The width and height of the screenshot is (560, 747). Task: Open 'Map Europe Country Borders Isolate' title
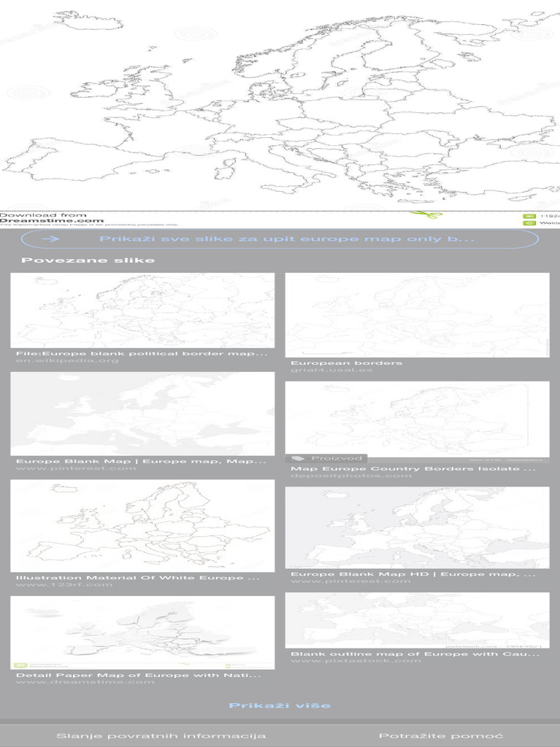[413, 469]
